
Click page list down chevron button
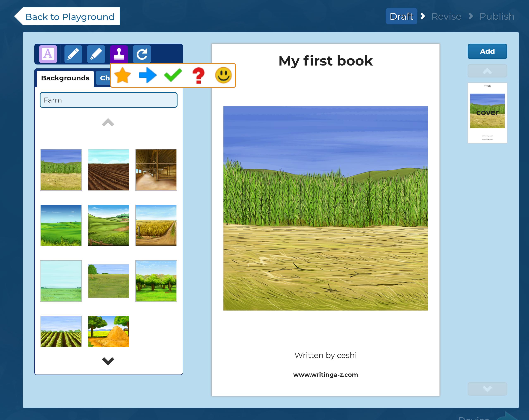point(487,389)
